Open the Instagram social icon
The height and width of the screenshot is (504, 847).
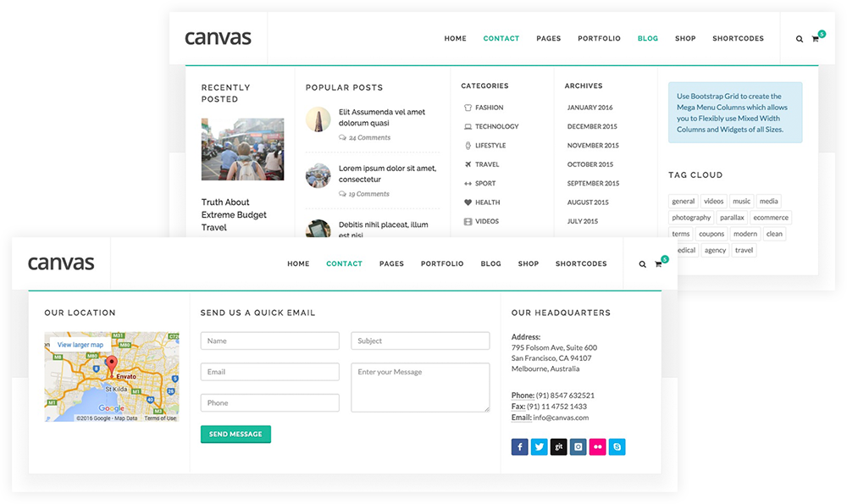579,446
